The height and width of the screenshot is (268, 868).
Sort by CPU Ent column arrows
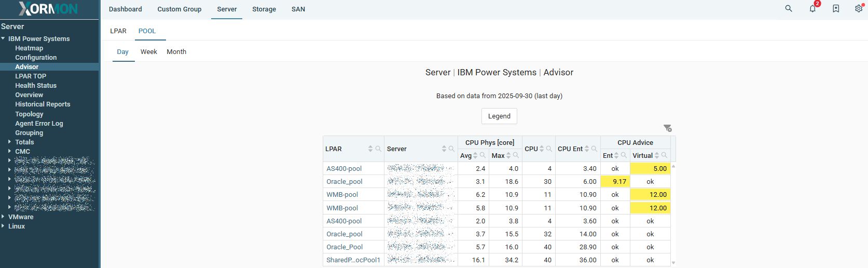[587, 149]
